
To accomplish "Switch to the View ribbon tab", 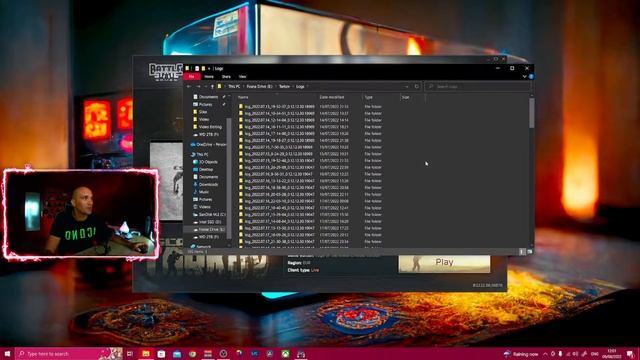I will [242, 77].
